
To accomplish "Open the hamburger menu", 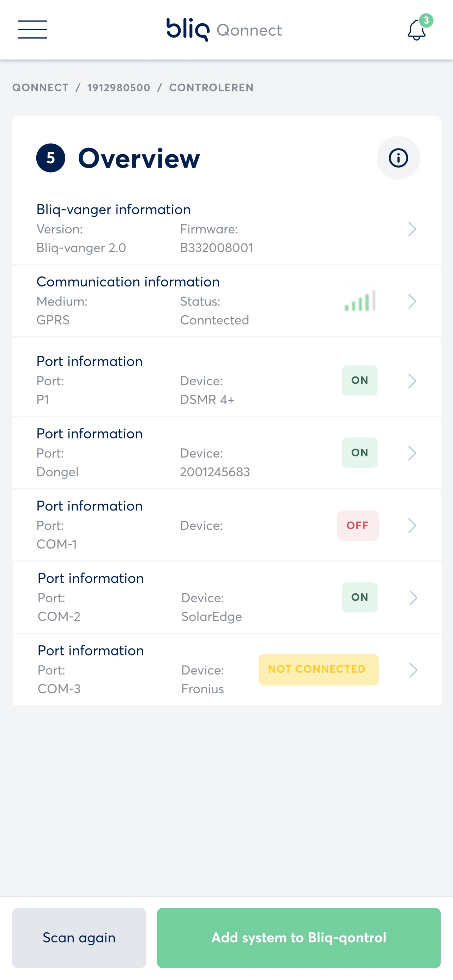I will [x=32, y=30].
